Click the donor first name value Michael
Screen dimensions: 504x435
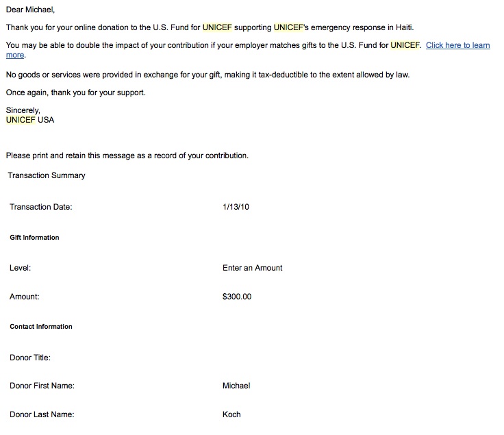coord(236,386)
